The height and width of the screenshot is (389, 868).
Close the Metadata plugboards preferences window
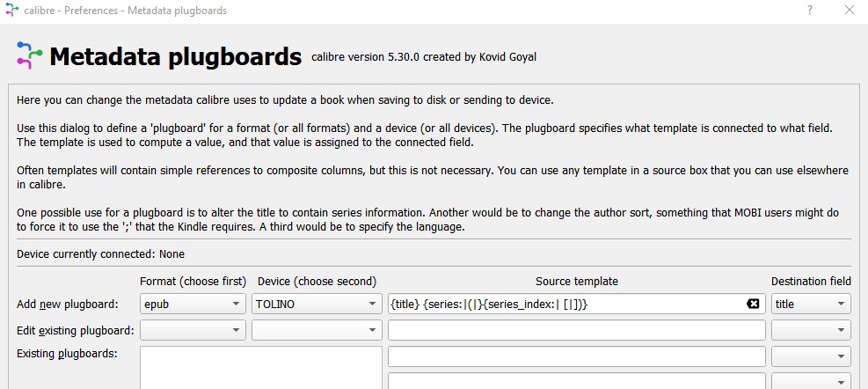point(849,11)
